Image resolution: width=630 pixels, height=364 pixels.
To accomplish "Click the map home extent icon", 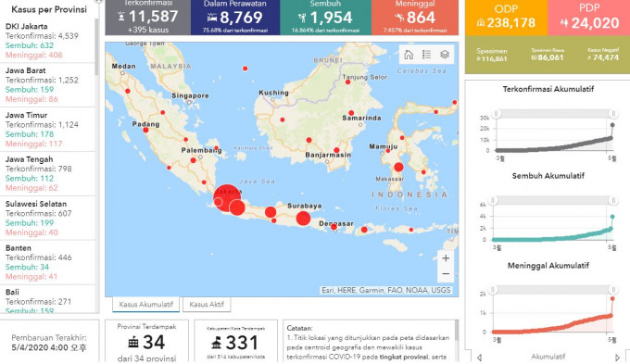I will tap(409, 55).
